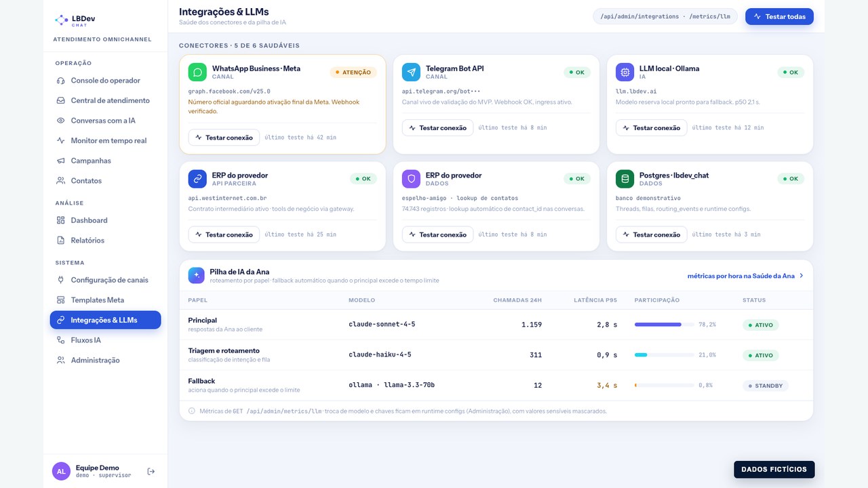Click the OK badge on Telegram Bot API card

tap(576, 72)
